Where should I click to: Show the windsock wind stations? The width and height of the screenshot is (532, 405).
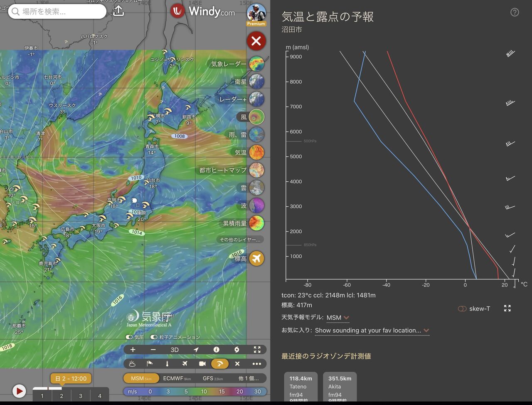tap(150, 364)
